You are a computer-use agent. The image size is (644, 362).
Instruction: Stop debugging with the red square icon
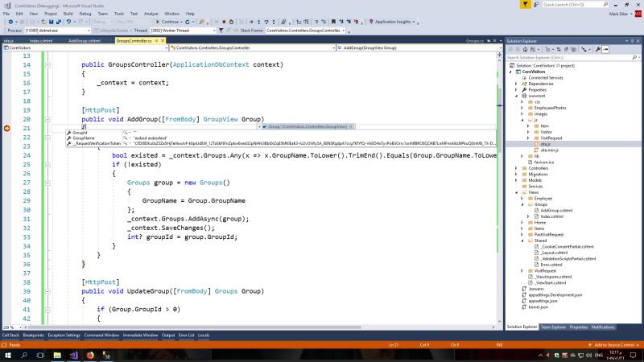[224, 22]
